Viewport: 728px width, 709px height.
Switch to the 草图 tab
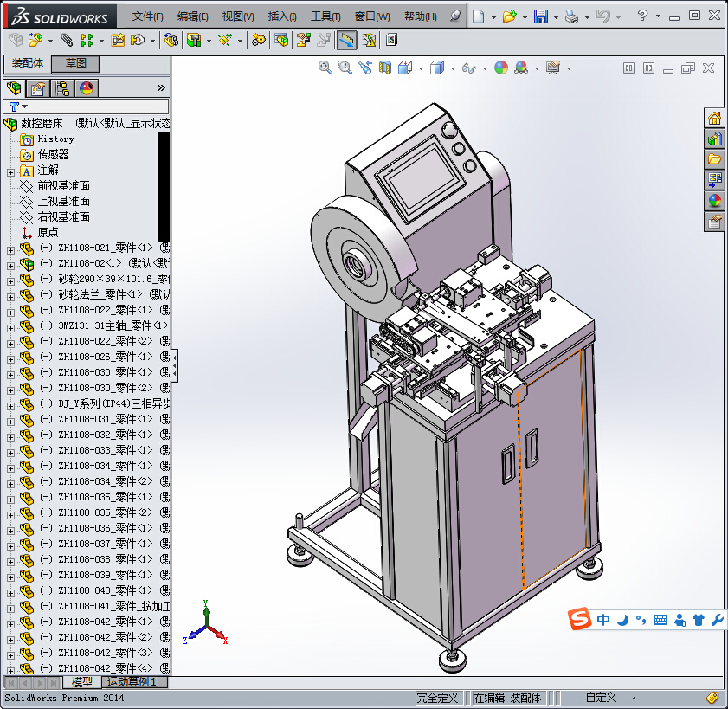75,63
